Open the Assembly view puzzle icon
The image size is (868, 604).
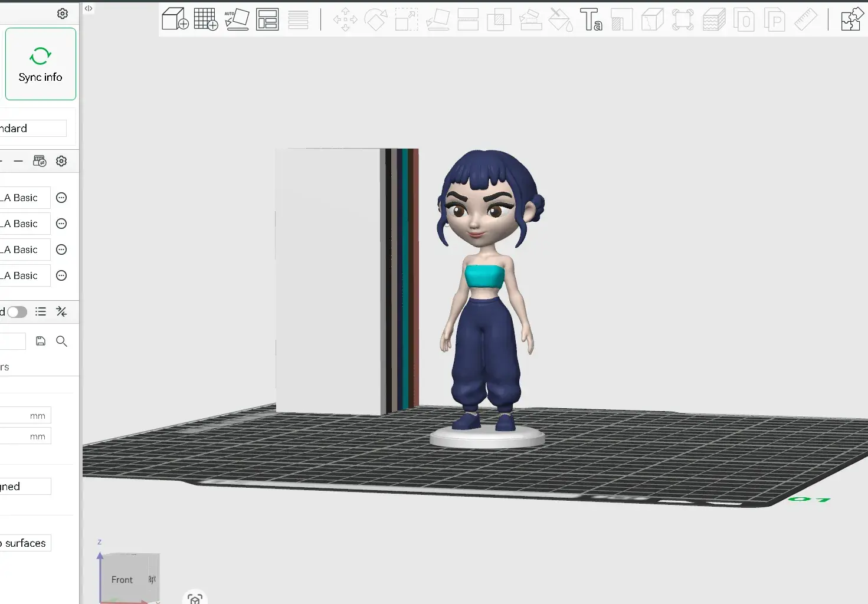(852, 19)
